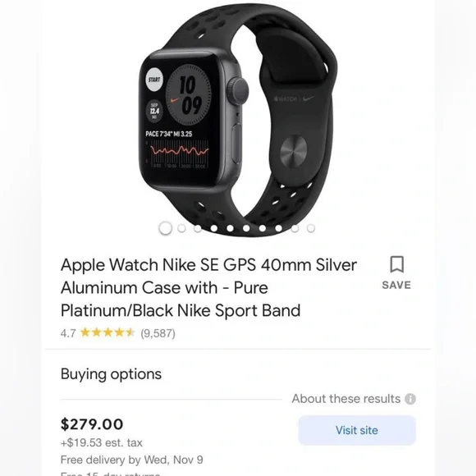Click the $279.00 price
The height and width of the screenshot is (476, 476).
point(92,424)
